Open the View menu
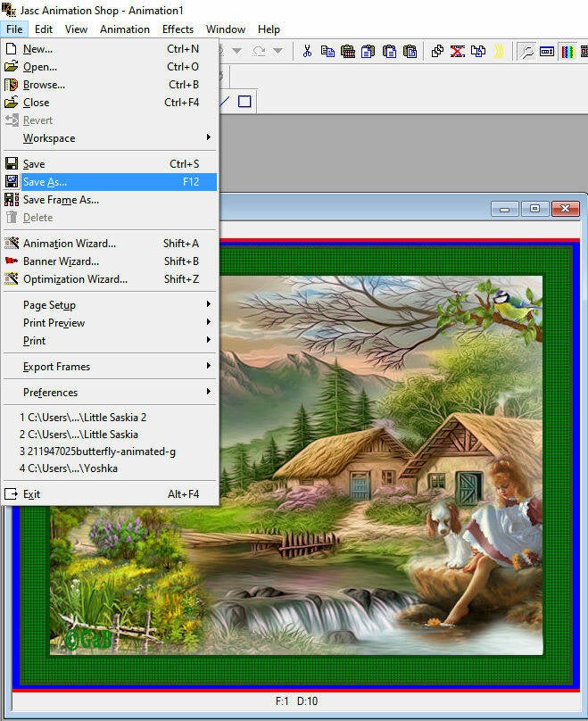This screenshot has width=588, height=721. click(76, 29)
